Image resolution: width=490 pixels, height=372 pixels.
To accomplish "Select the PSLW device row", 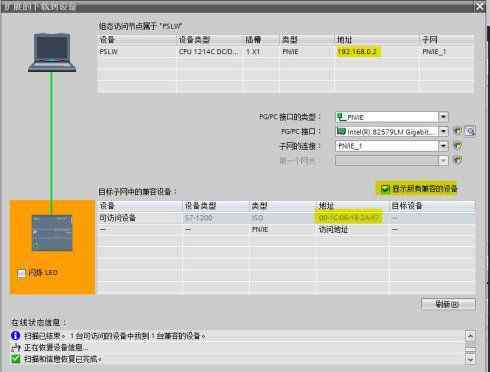I will (x=285, y=52).
